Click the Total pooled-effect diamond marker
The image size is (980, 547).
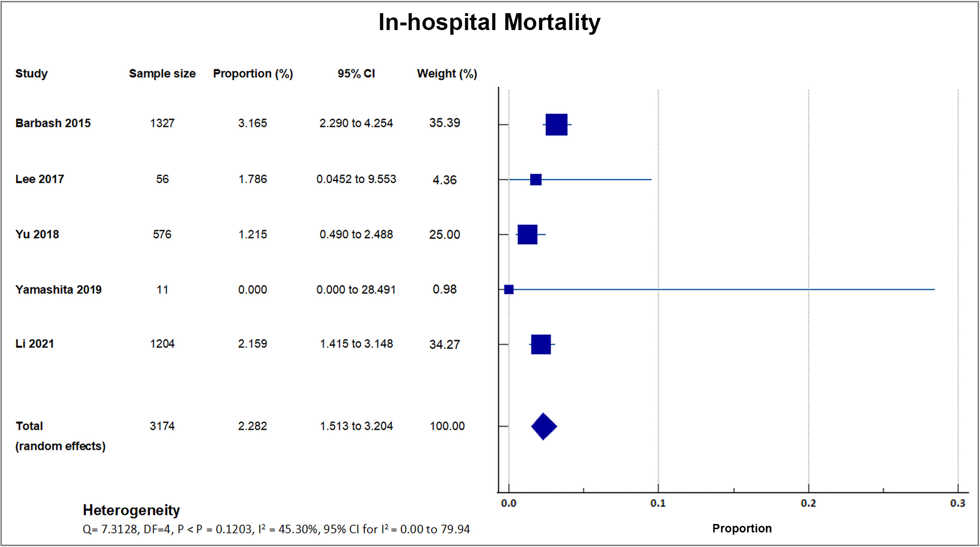click(544, 426)
